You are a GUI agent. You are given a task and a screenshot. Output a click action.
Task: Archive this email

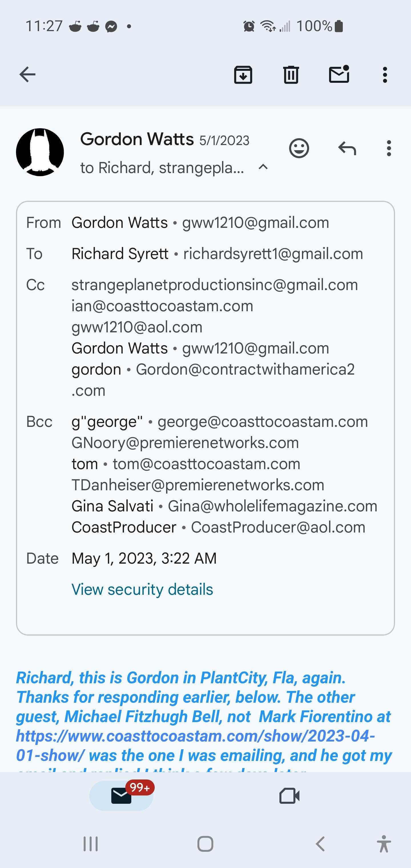[243, 75]
